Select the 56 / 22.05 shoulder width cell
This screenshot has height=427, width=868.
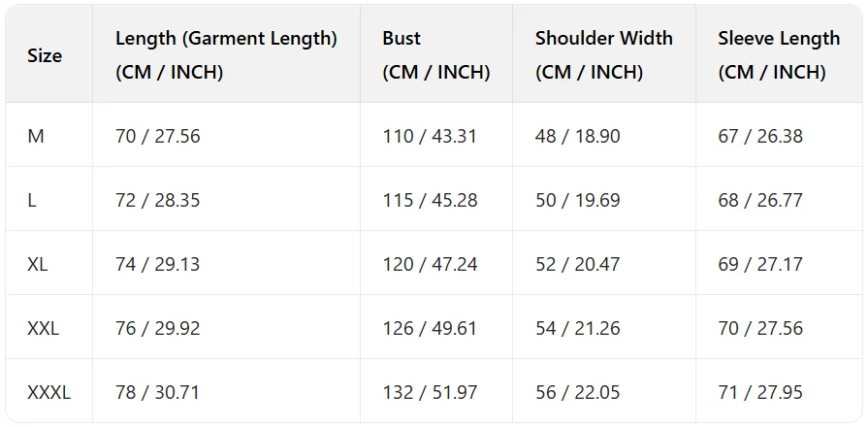coord(577,392)
